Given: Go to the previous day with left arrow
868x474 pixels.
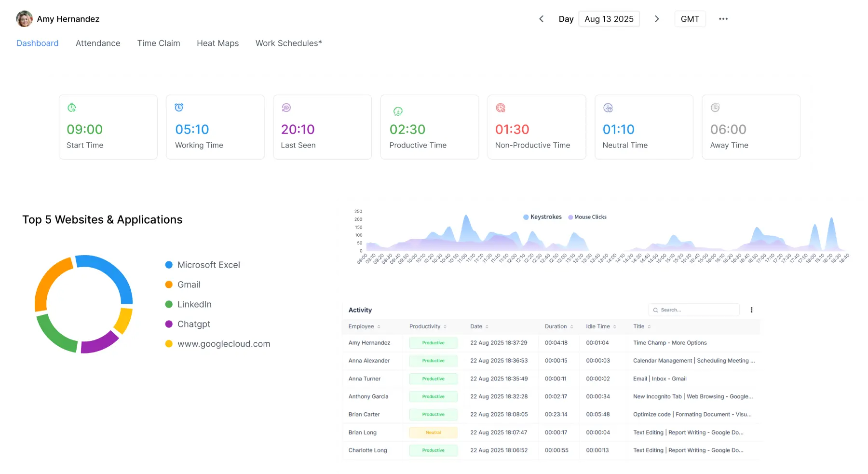Looking at the screenshot, I should point(541,19).
